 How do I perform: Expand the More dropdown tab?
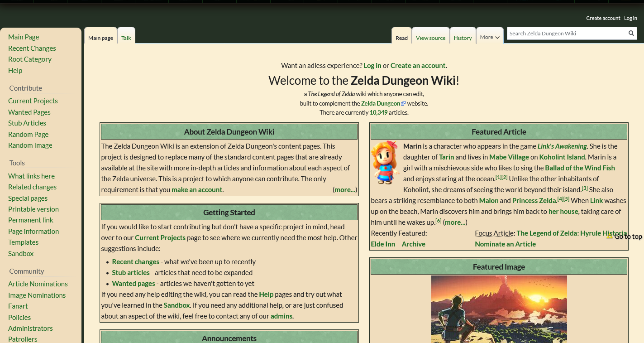(x=490, y=37)
